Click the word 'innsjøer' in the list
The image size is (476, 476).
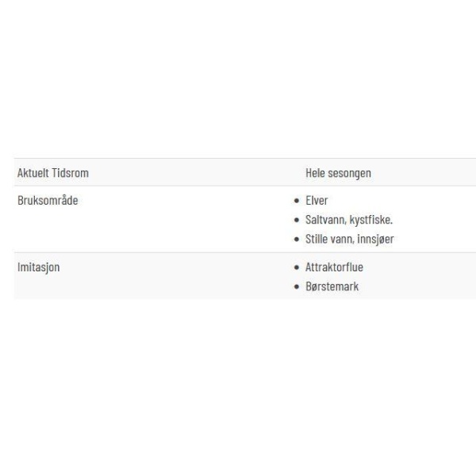375,239
